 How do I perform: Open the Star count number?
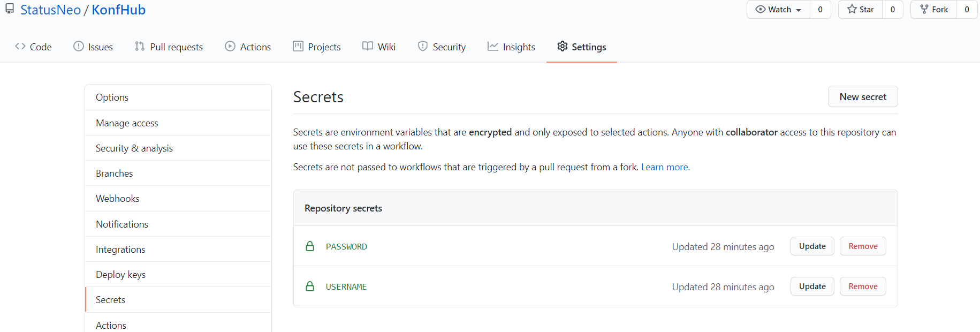coord(893,9)
